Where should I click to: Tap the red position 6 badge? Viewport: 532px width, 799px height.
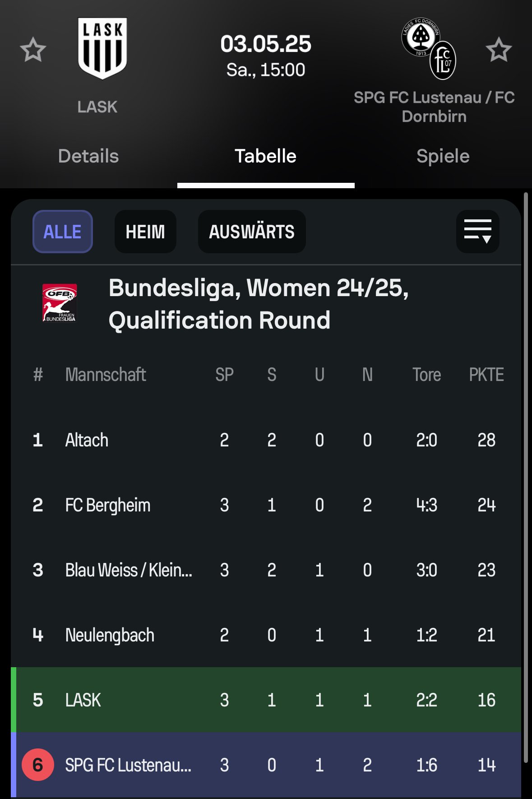pos(38,765)
